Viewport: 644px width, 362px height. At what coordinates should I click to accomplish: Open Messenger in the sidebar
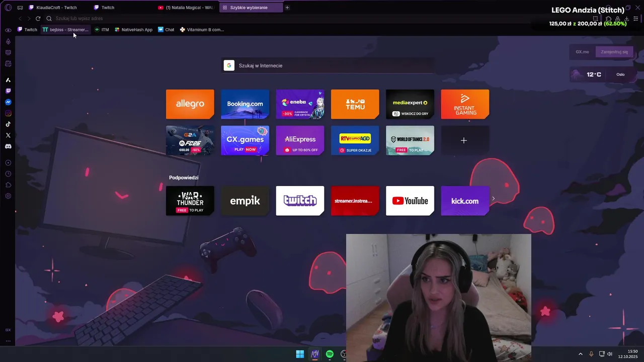[8, 102]
